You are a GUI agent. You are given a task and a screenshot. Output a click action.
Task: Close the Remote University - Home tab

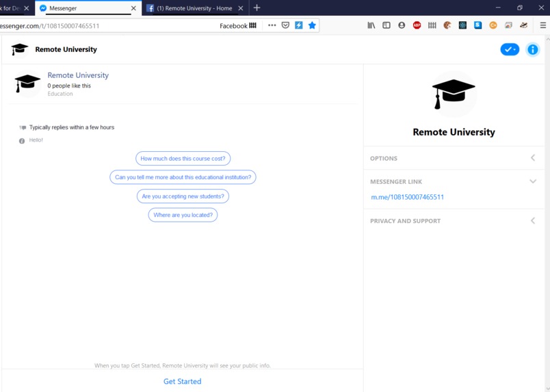241,8
